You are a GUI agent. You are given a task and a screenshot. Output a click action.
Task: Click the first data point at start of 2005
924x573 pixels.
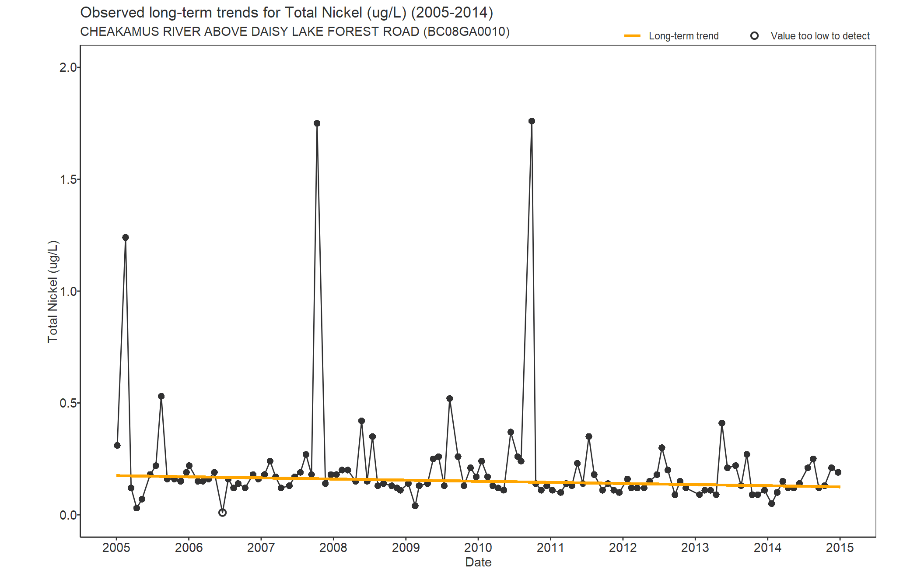tap(117, 446)
